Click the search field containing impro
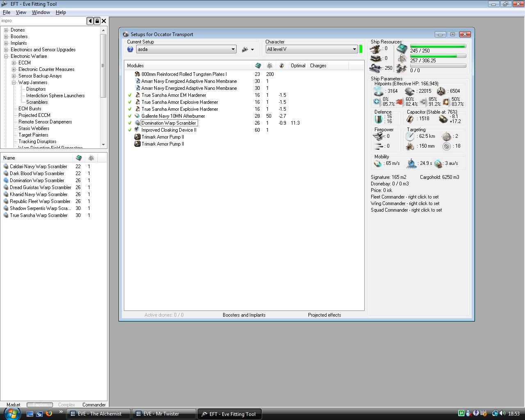The image size is (525, 420). click(43, 21)
